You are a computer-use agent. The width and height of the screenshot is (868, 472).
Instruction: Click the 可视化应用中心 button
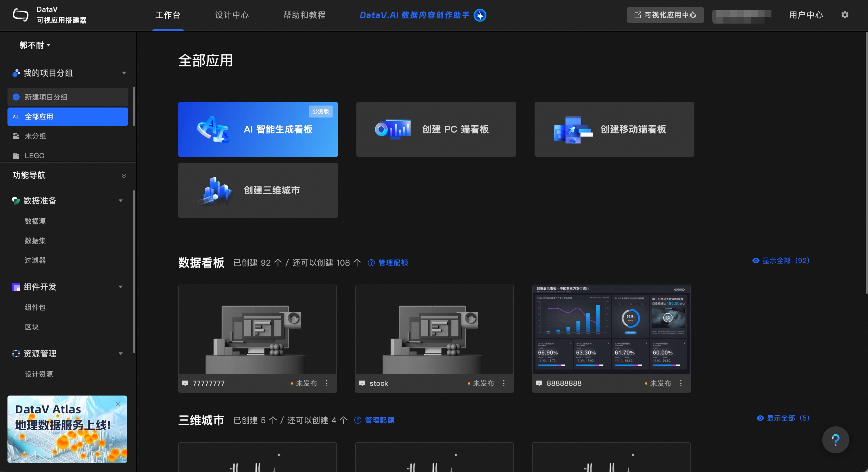click(x=665, y=15)
